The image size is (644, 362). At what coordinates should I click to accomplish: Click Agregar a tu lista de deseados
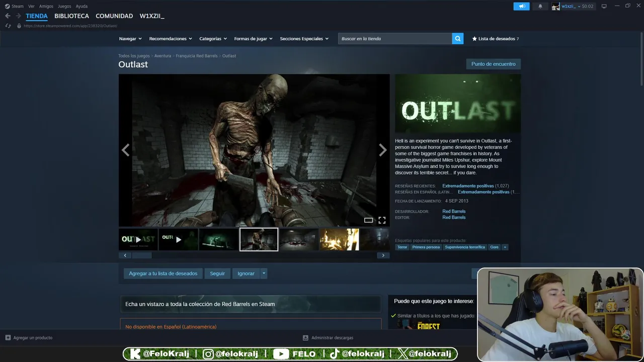(x=163, y=274)
